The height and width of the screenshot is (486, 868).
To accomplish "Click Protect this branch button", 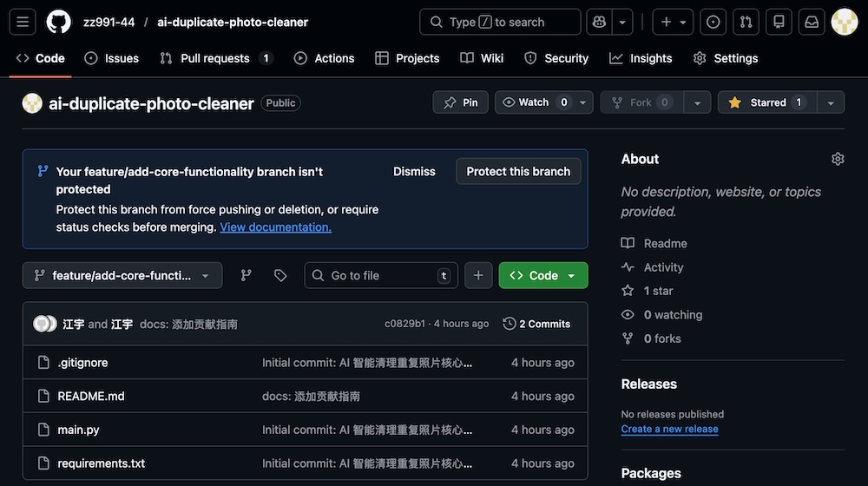I will point(518,171).
